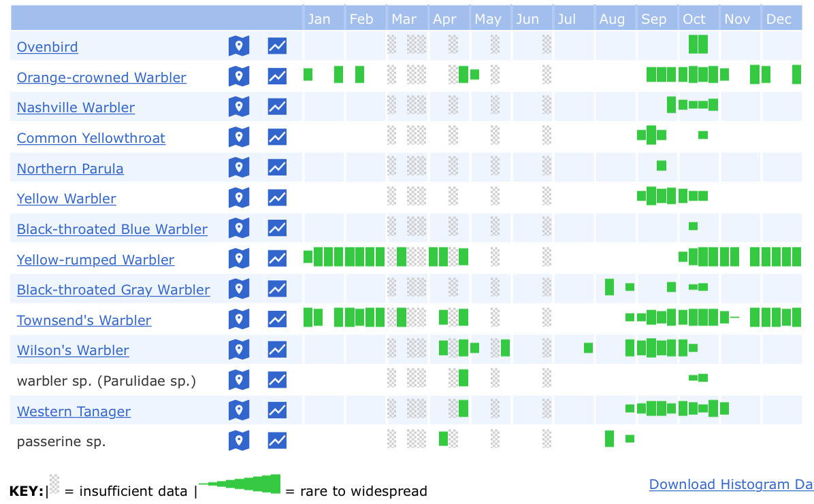Viewport: 814px width, 504px height.
Task: Open line graph for Black-throated Gray Warbler
Action: coord(277,289)
